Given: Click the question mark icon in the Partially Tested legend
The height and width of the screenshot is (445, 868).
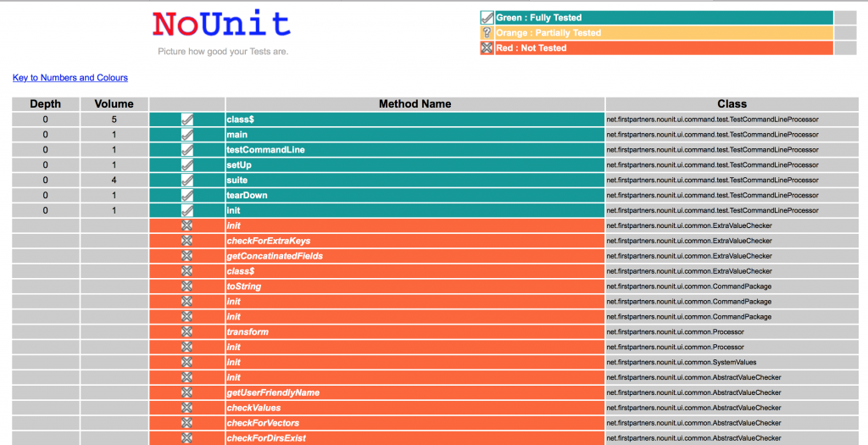Looking at the screenshot, I should click(487, 33).
